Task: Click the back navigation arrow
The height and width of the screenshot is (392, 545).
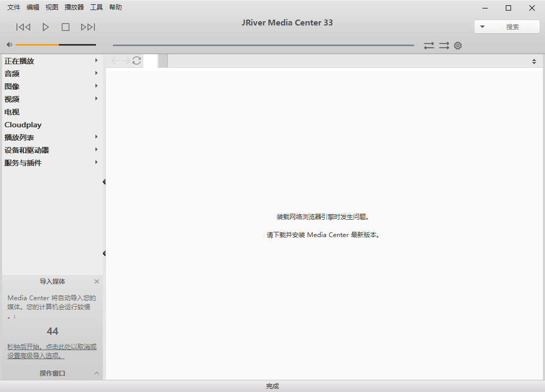Action: (115, 60)
